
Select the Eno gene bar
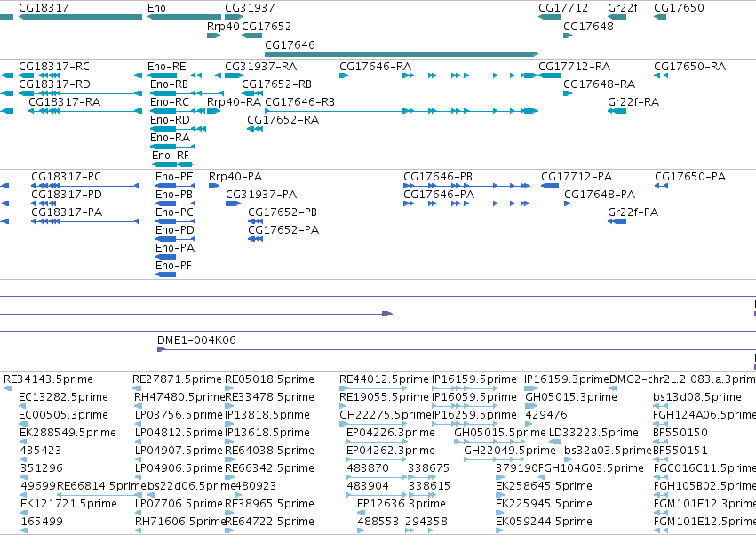tap(184, 17)
